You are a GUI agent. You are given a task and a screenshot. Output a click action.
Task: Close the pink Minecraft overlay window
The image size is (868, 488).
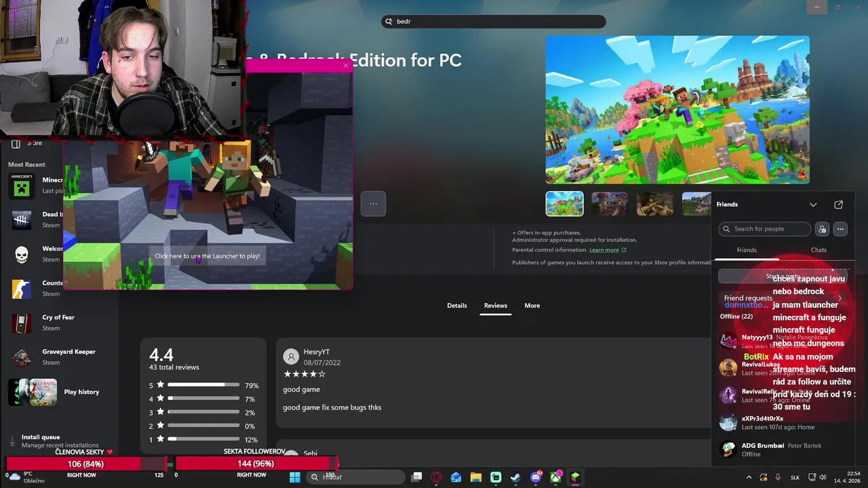pos(346,66)
